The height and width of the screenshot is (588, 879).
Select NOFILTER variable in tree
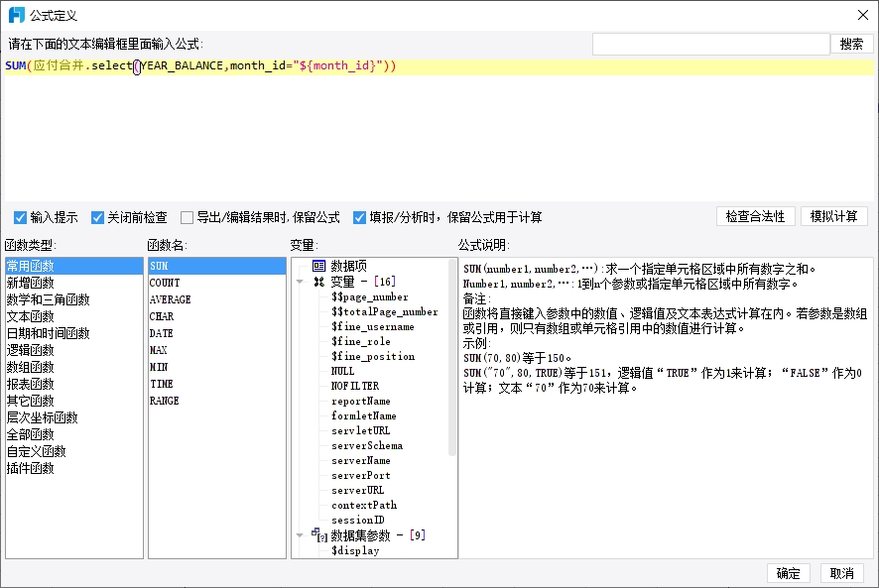355,386
